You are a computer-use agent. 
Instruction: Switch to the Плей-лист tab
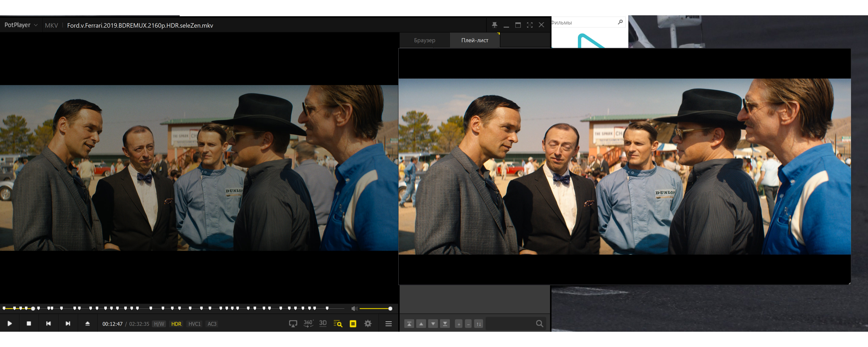475,40
